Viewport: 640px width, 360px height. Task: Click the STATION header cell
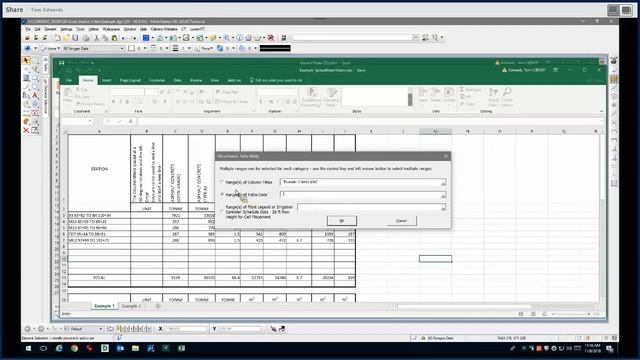click(99, 169)
